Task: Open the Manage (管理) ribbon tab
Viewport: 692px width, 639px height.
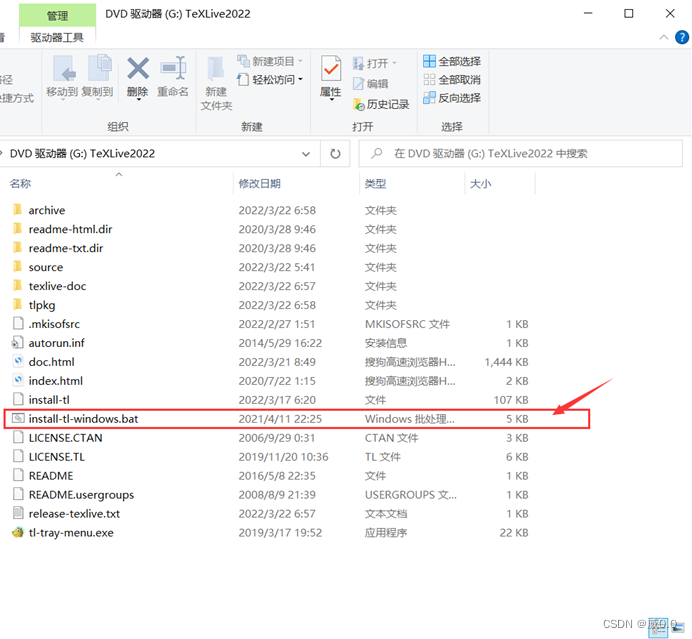Action: click(x=57, y=16)
